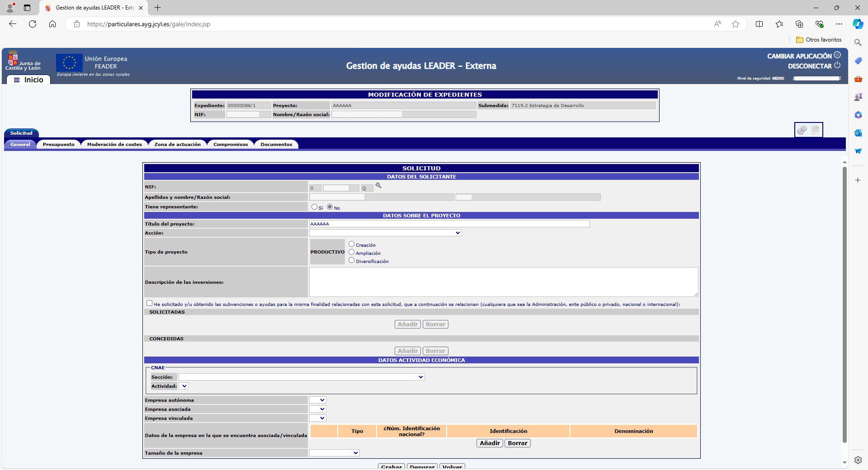Switch to the Presupuesto tab
The image size is (868, 470).
pos(59,144)
